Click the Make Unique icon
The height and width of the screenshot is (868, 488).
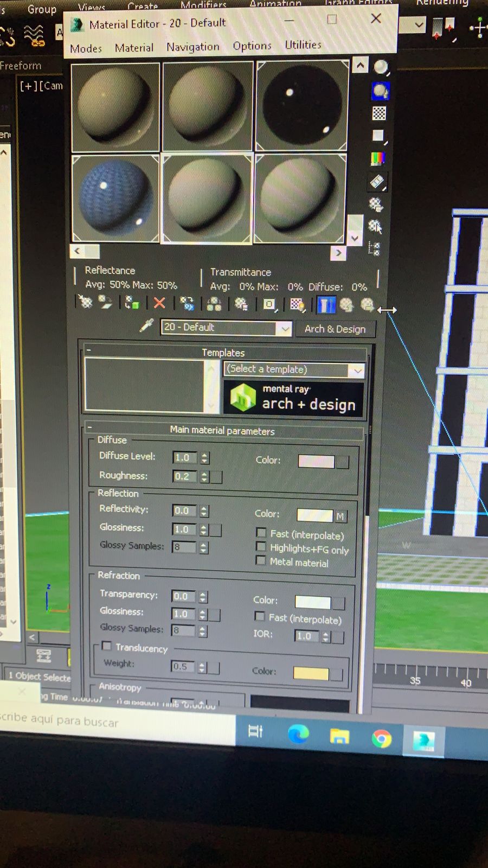pos(214,304)
